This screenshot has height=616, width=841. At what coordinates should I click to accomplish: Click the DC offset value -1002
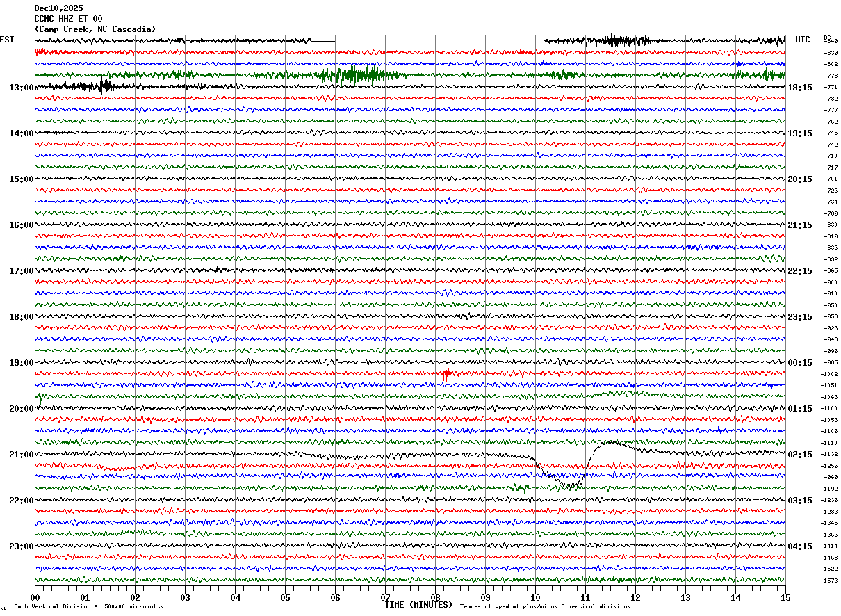pos(830,374)
